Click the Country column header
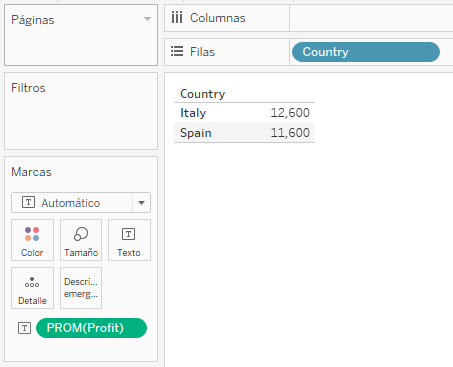Image resolution: width=453 pixels, height=367 pixels. click(x=203, y=94)
